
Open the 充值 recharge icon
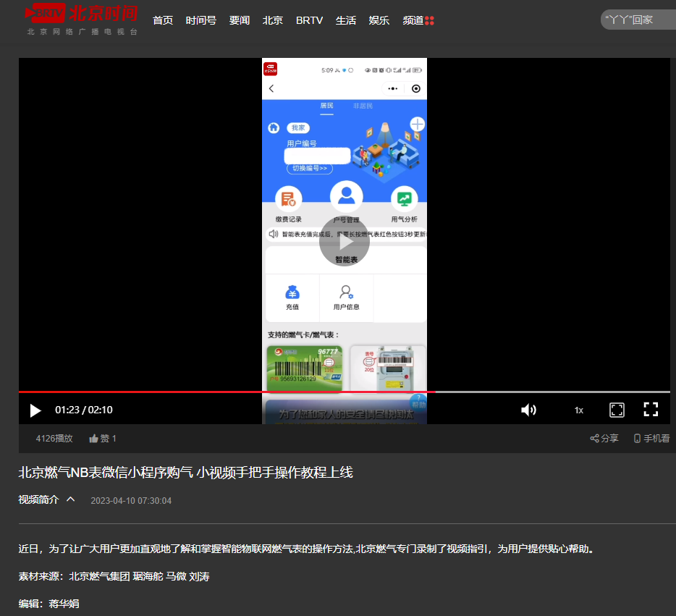(x=292, y=298)
